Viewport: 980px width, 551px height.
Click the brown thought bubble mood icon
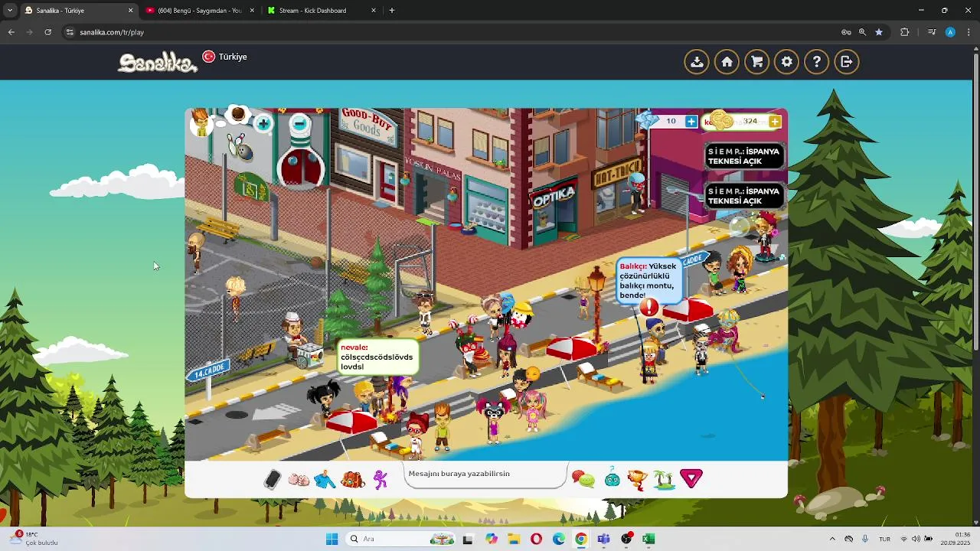point(238,115)
